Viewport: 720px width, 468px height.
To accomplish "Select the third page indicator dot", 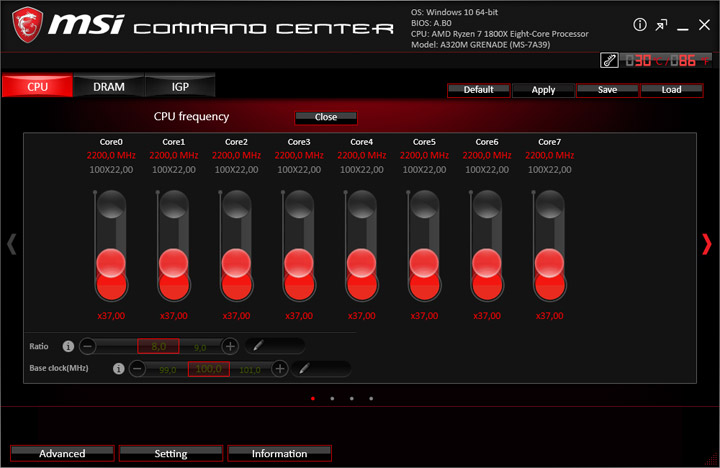I will [351, 399].
